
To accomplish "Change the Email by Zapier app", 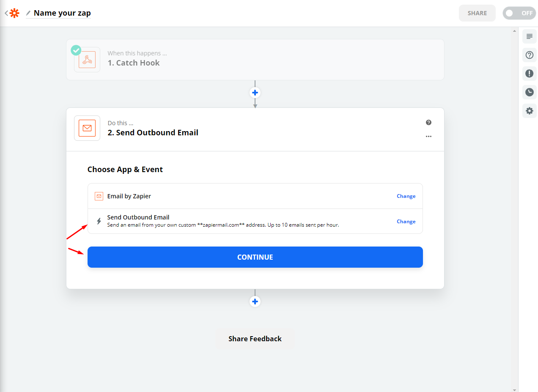I will click(406, 196).
